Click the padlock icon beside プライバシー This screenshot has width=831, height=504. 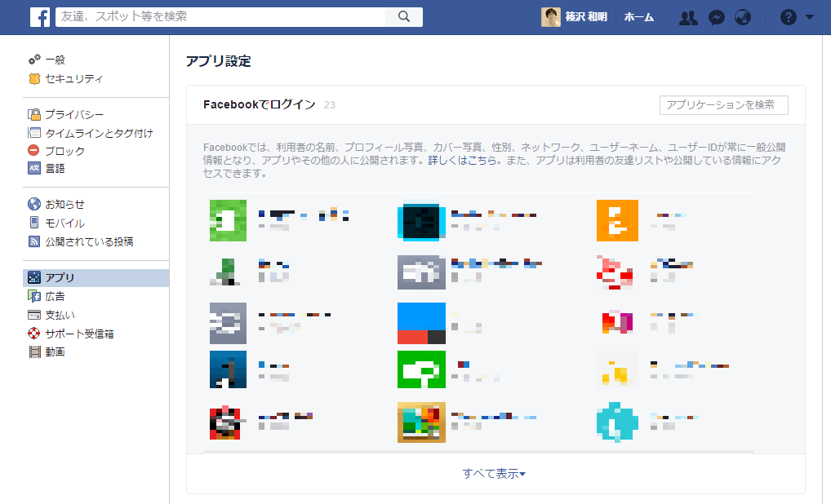[34, 114]
